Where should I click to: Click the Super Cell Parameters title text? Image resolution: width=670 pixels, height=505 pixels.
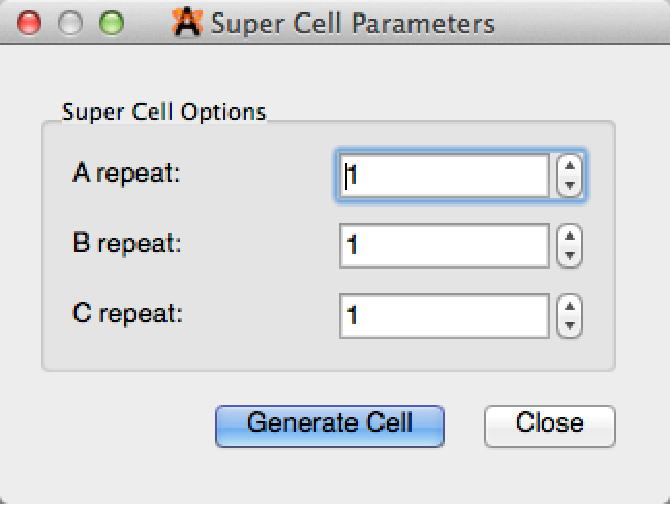pyautogui.click(x=352, y=22)
